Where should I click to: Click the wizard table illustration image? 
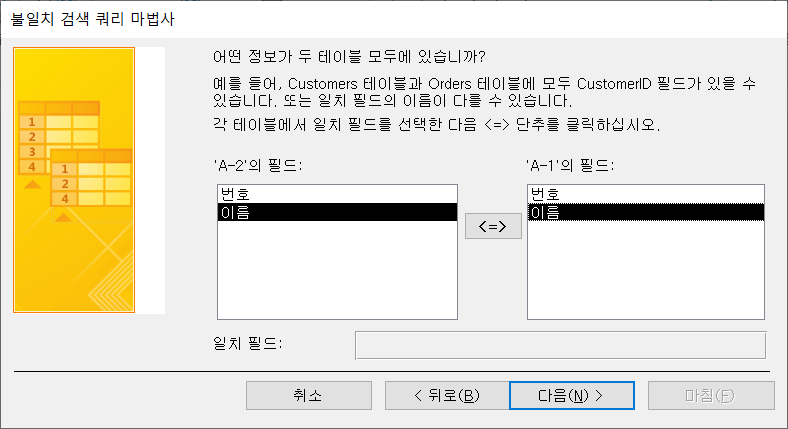click(x=74, y=180)
